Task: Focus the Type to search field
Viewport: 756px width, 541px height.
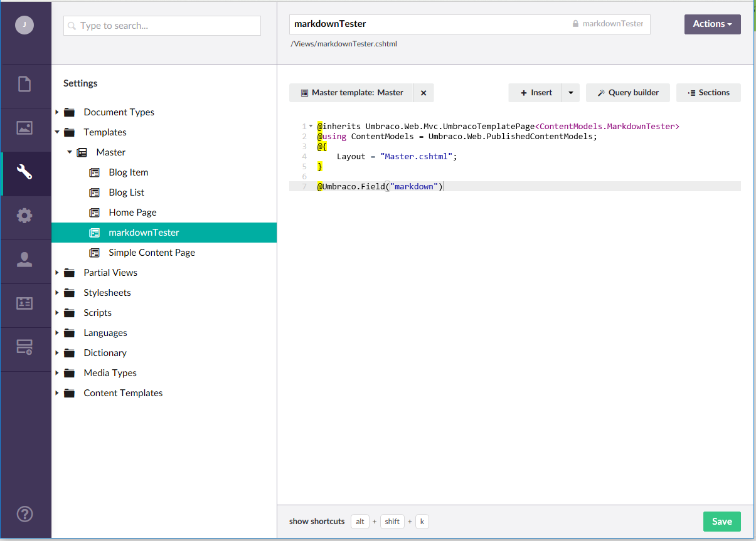Action: click(162, 26)
